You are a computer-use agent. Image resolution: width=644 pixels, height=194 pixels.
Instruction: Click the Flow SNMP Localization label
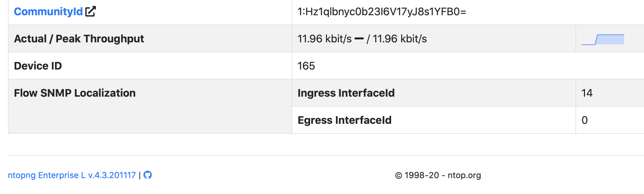(75, 93)
